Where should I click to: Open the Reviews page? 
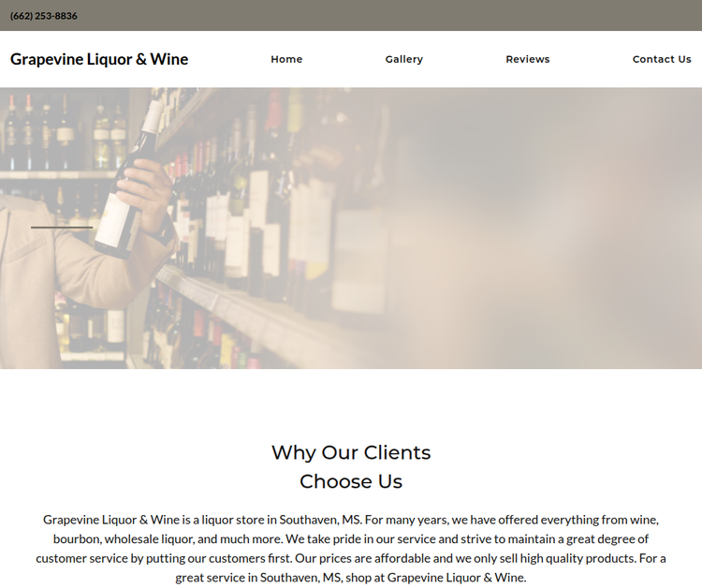pos(527,59)
